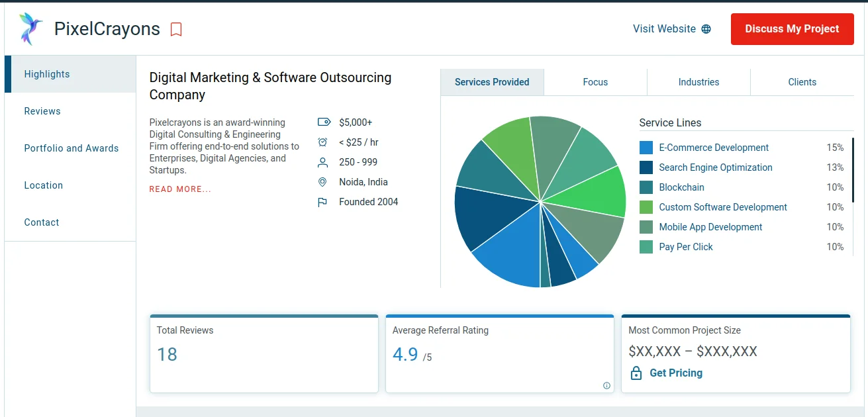Click the PixelCrayons company name heading
This screenshot has height=417, width=868.
tap(107, 29)
